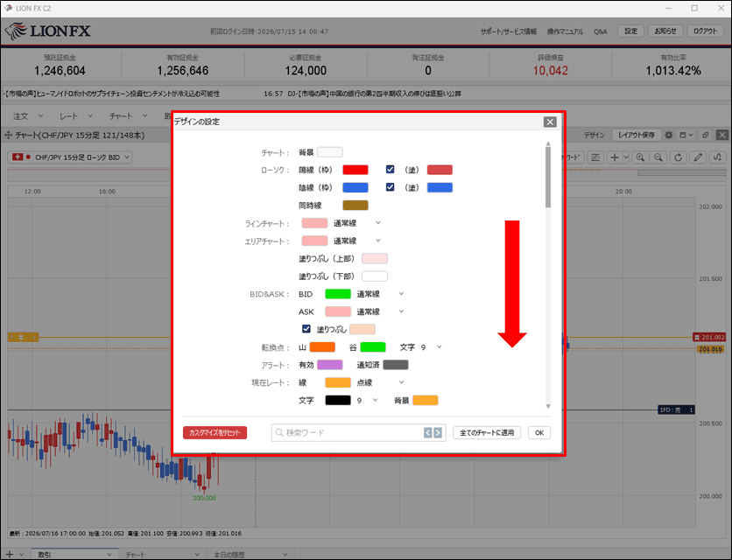Change the notified alert gray swatch
732x560 pixels.
(x=396, y=365)
